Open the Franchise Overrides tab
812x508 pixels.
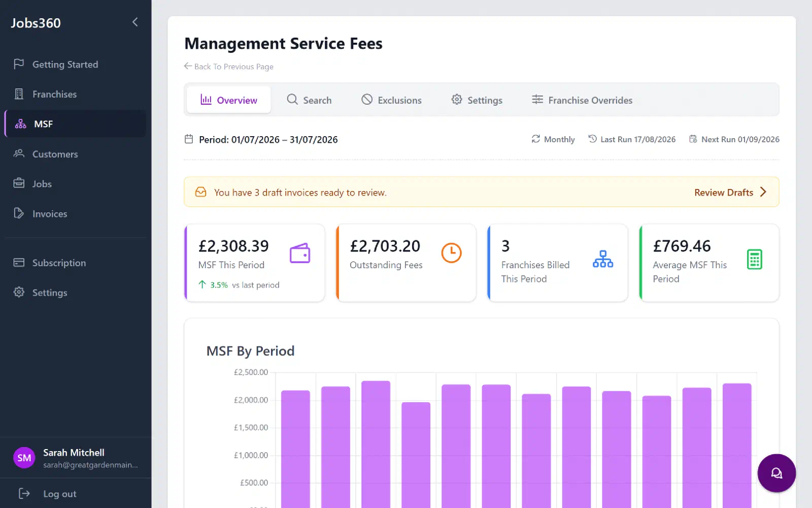pos(582,100)
